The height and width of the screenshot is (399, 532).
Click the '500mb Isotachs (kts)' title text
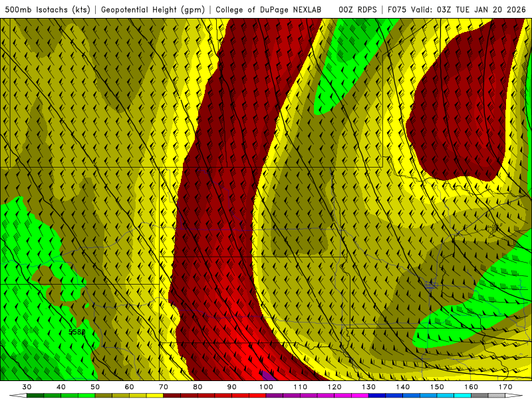click(47, 9)
